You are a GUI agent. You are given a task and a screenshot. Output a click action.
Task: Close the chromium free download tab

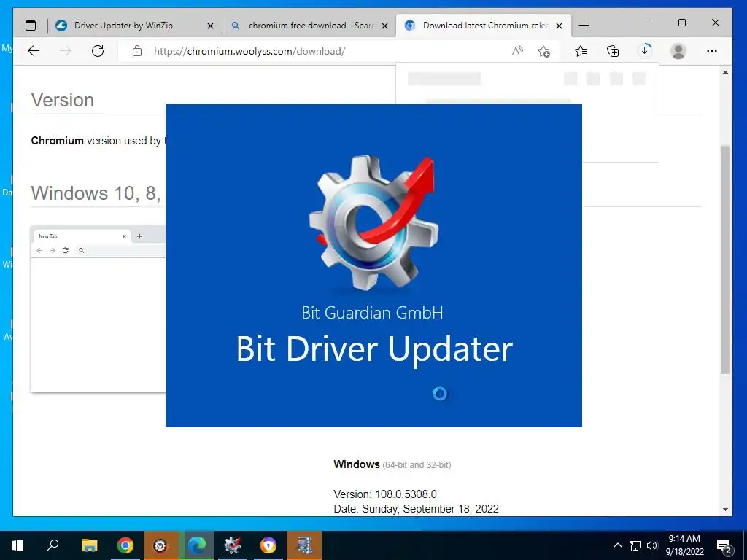tap(385, 26)
